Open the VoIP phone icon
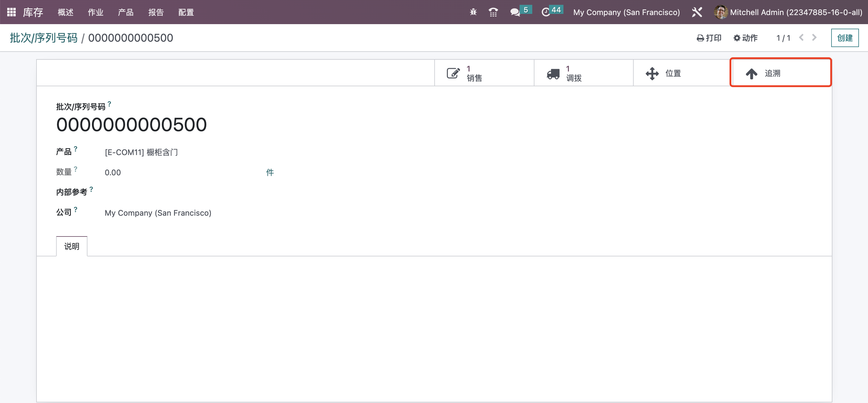The image size is (868, 403). click(493, 12)
